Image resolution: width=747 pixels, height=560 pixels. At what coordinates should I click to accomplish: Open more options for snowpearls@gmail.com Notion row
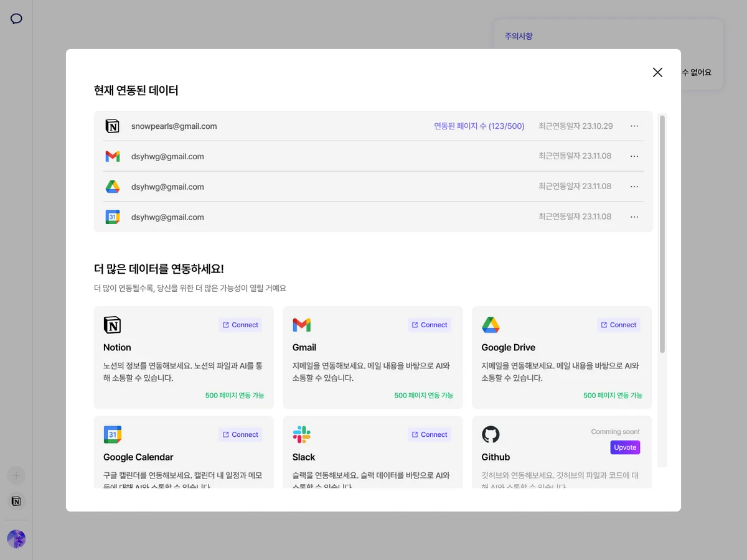[x=634, y=126]
